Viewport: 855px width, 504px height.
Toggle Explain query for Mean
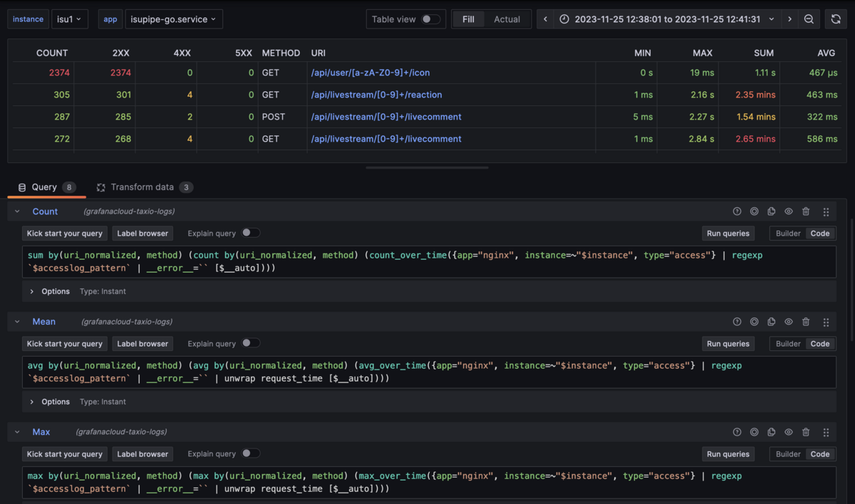click(x=250, y=343)
